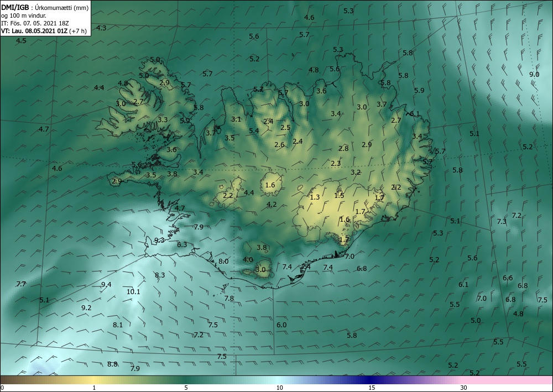This screenshot has height=392, width=553.
Task: Click the 5.4 value on the map
Action: [x=254, y=131]
